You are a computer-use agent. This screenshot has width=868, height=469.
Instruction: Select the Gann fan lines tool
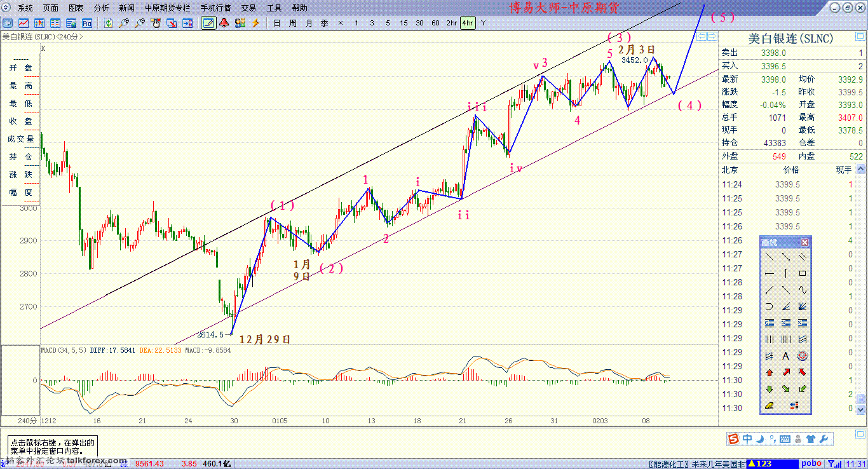[x=803, y=306]
